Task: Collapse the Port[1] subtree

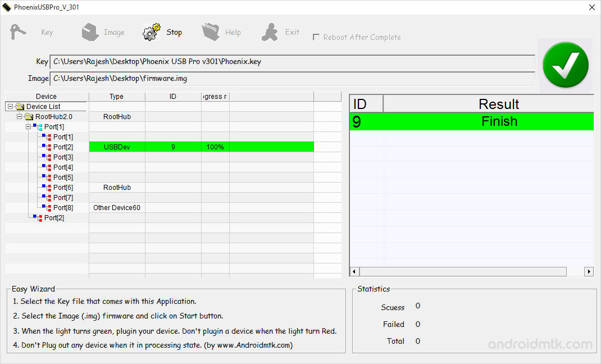Action: pos(28,126)
